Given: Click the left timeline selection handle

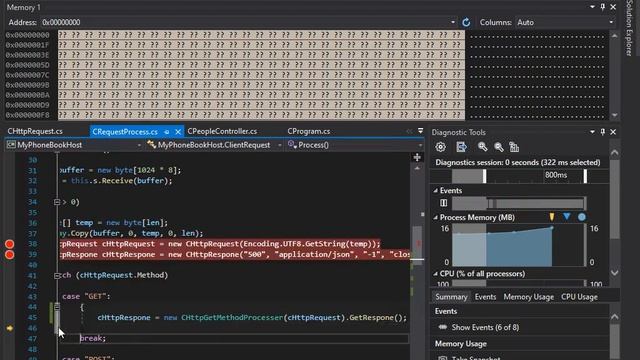Looking at the screenshot, I should tap(484, 176).
